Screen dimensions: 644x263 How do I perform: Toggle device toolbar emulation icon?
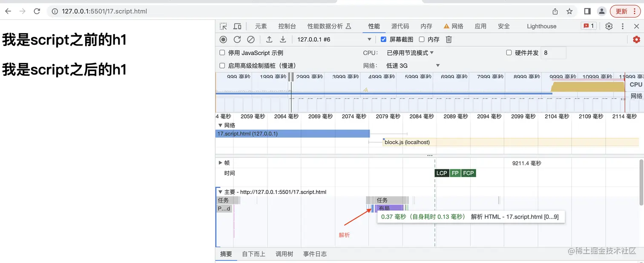pyautogui.click(x=237, y=26)
